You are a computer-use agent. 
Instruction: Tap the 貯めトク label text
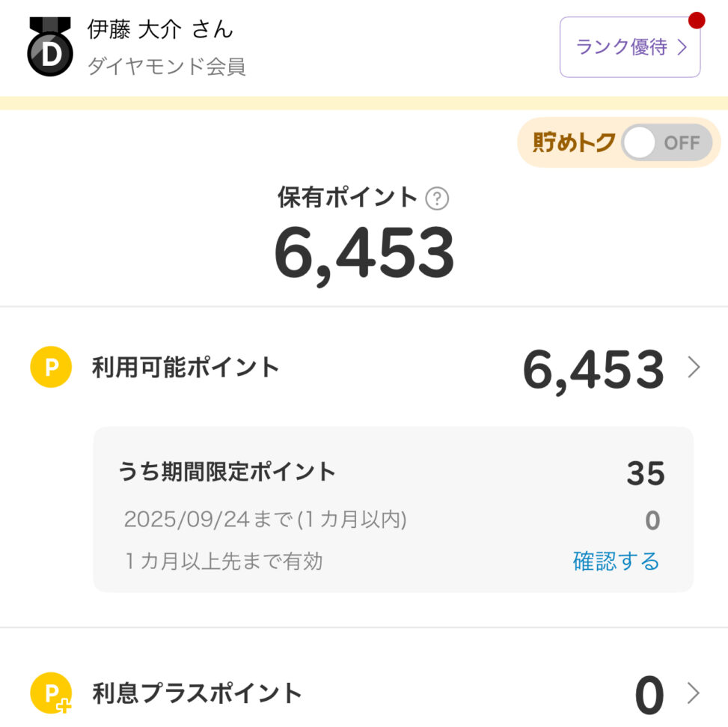(574, 142)
